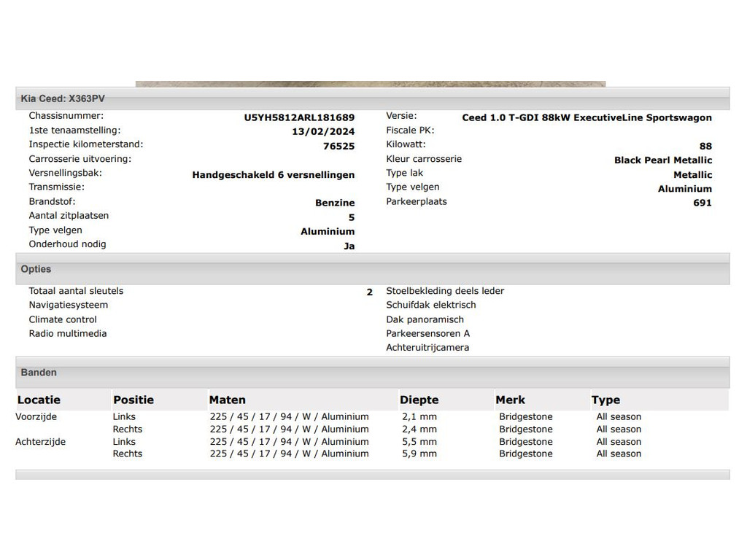
Task: Click 'Totaal aantal sleutels' label
Action: click(x=76, y=291)
